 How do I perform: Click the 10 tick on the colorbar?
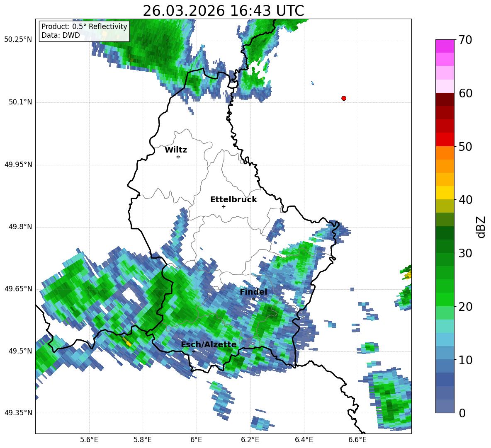(465, 360)
